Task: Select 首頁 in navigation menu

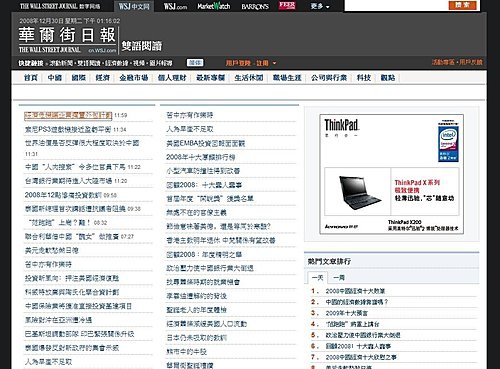Action: [31, 78]
